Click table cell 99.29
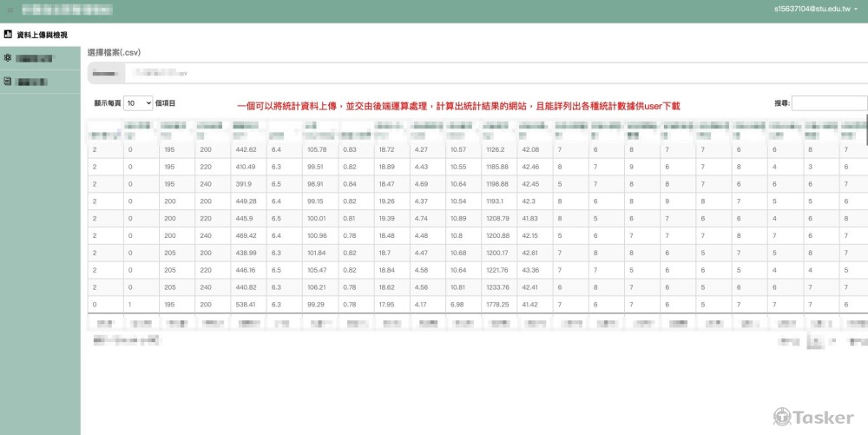 click(x=320, y=305)
